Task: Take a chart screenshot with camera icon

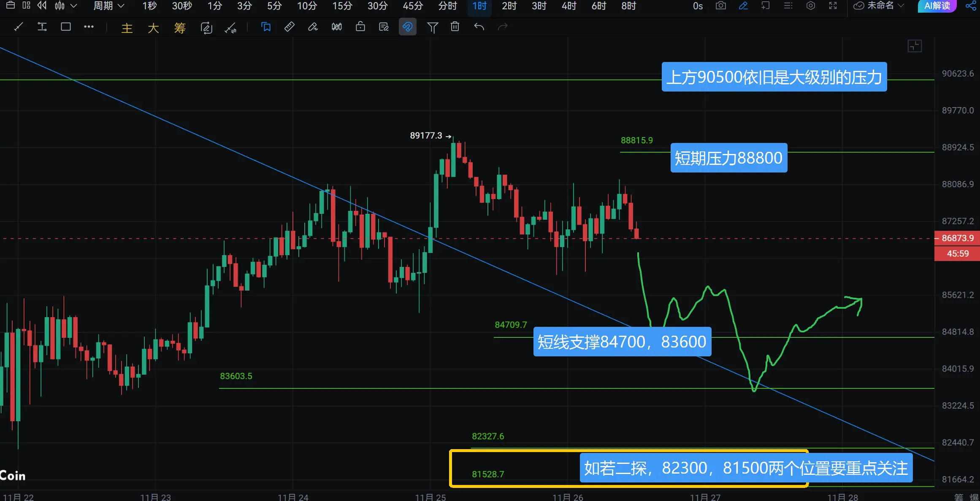Action: click(721, 6)
